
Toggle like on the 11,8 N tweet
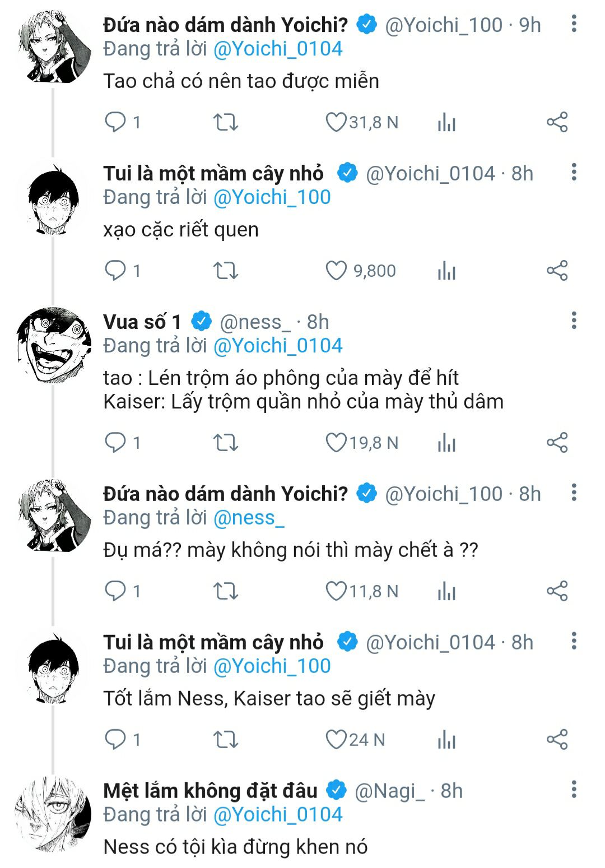pos(336,591)
